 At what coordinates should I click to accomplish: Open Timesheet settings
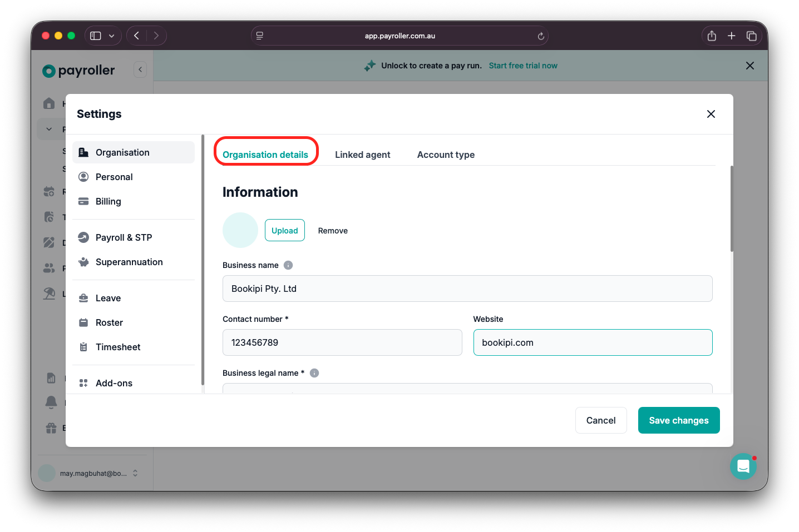pyautogui.click(x=134, y=347)
